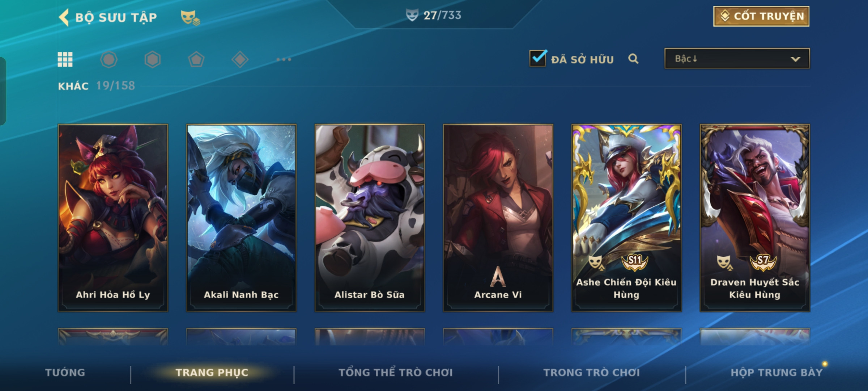This screenshot has height=391, width=868.
Task: Switch to Tổng Thể Trò Chơi tab
Action: pyautogui.click(x=396, y=373)
